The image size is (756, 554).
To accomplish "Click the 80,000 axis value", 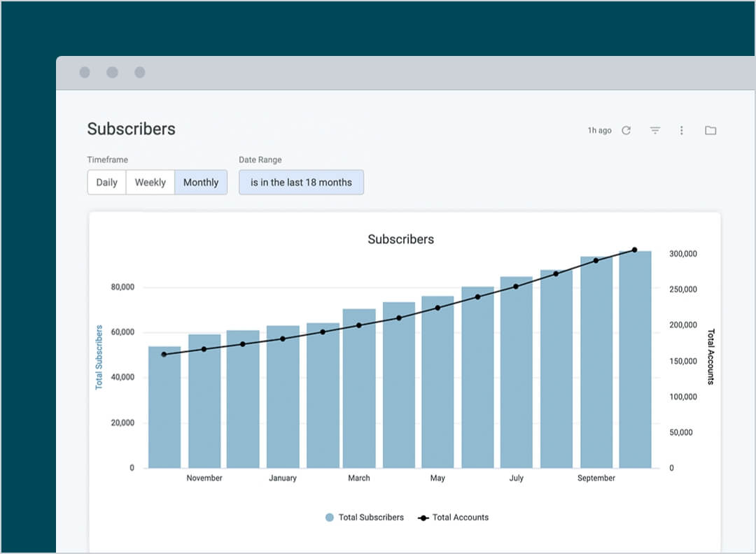I will click(122, 287).
